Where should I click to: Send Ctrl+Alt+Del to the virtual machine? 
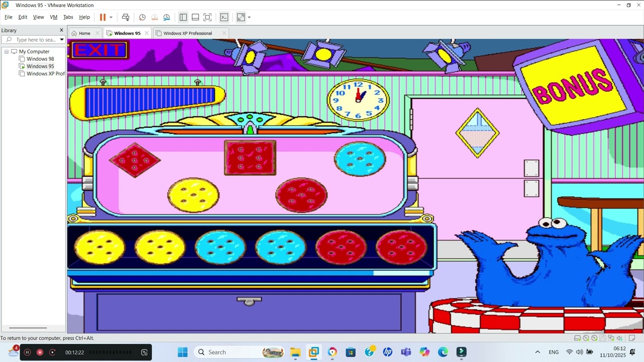pyautogui.click(x=126, y=17)
